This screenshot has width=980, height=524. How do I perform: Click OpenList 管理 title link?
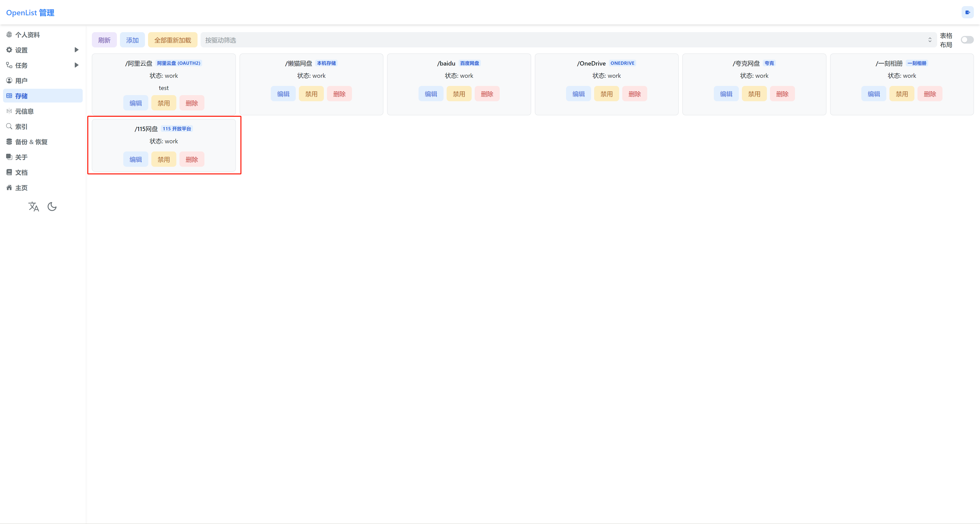click(30, 12)
